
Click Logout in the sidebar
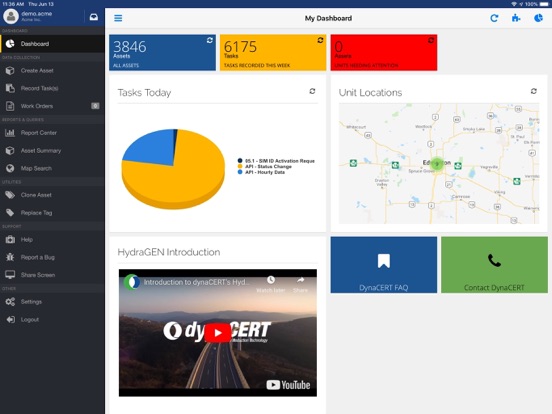[52, 320]
